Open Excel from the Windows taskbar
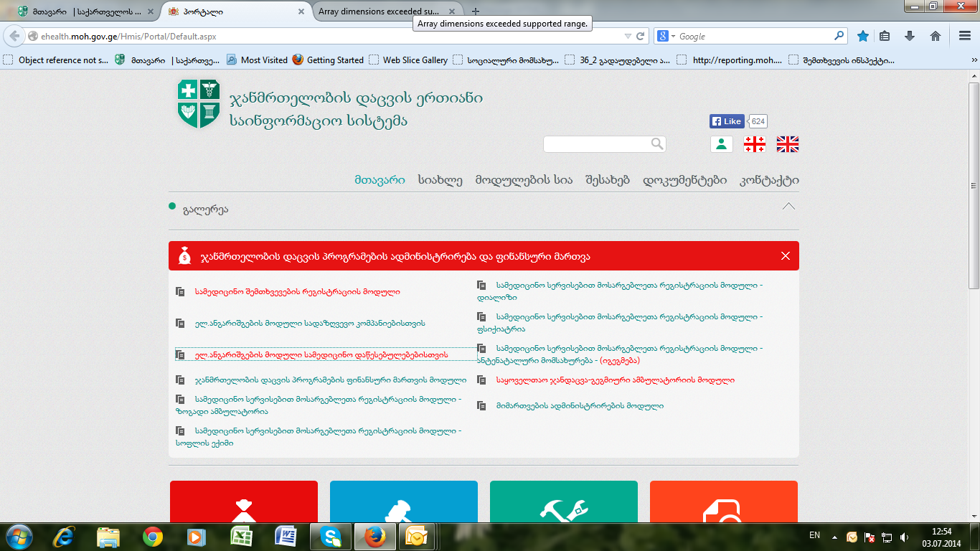This screenshot has height=551, width=980. coord(242,536)
